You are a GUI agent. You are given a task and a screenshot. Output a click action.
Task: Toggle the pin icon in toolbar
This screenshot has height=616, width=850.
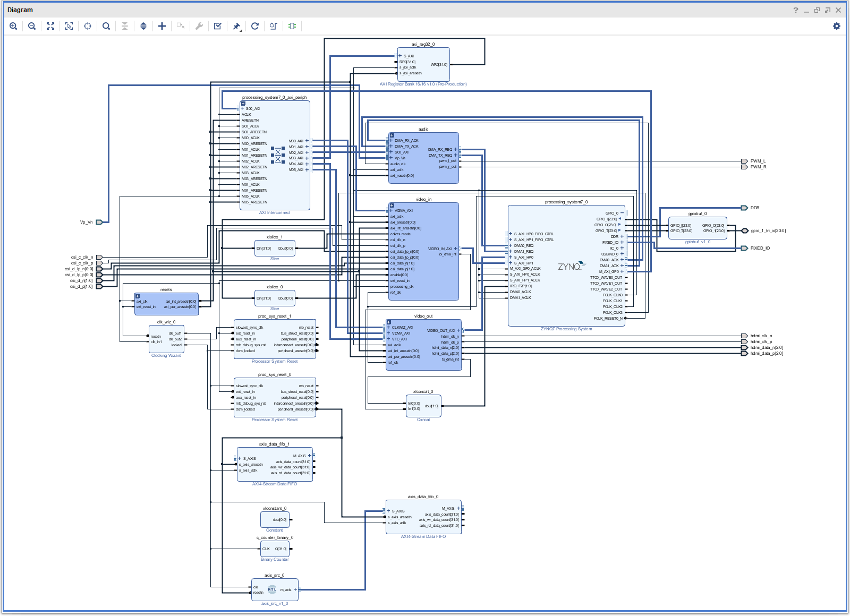pos(236,26)
